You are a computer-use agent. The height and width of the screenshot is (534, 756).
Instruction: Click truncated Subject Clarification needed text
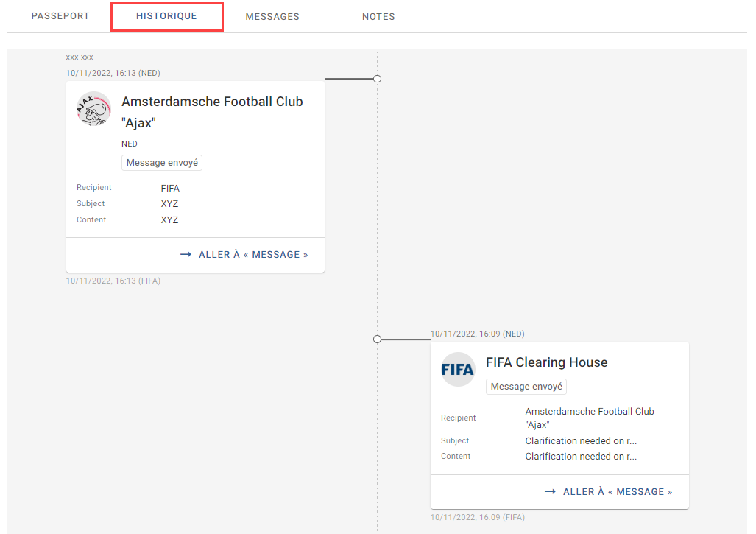click(x=581, y=441)
